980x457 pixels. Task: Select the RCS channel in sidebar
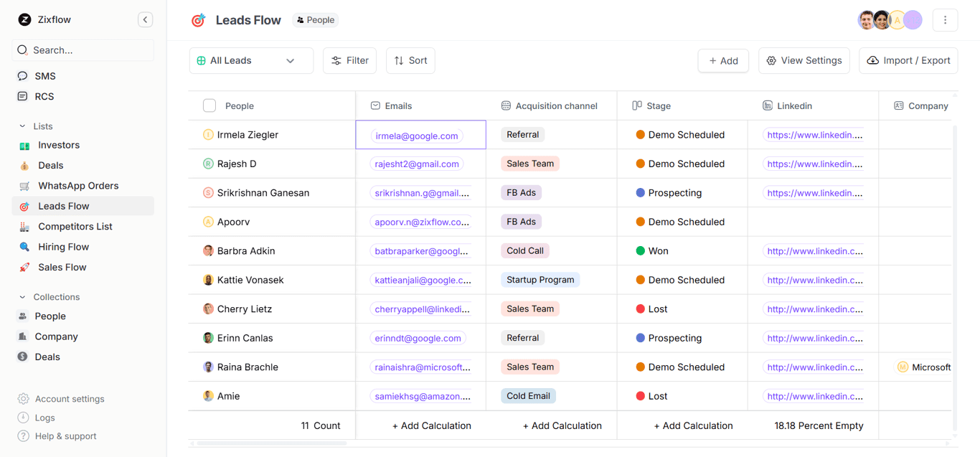tap(44, 95)
